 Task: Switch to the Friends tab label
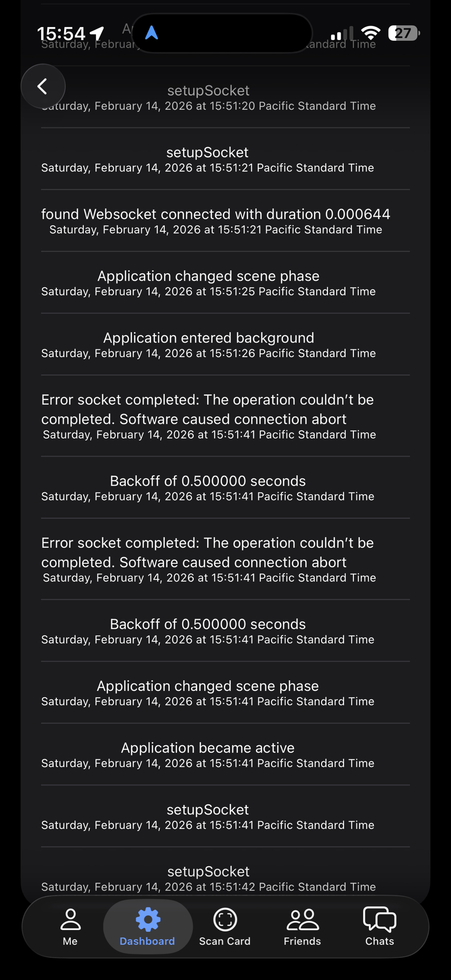click(x=302, y=941)
